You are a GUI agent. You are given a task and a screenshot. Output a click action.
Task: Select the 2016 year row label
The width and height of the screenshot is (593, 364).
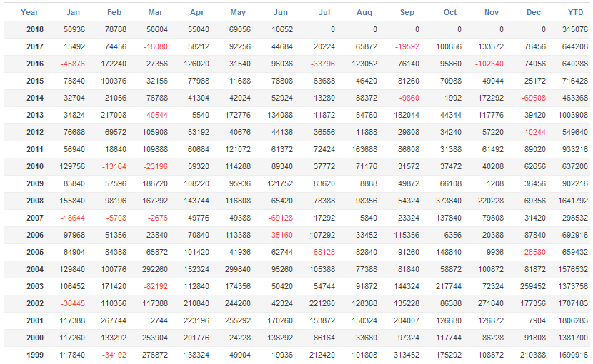(35, 64)
